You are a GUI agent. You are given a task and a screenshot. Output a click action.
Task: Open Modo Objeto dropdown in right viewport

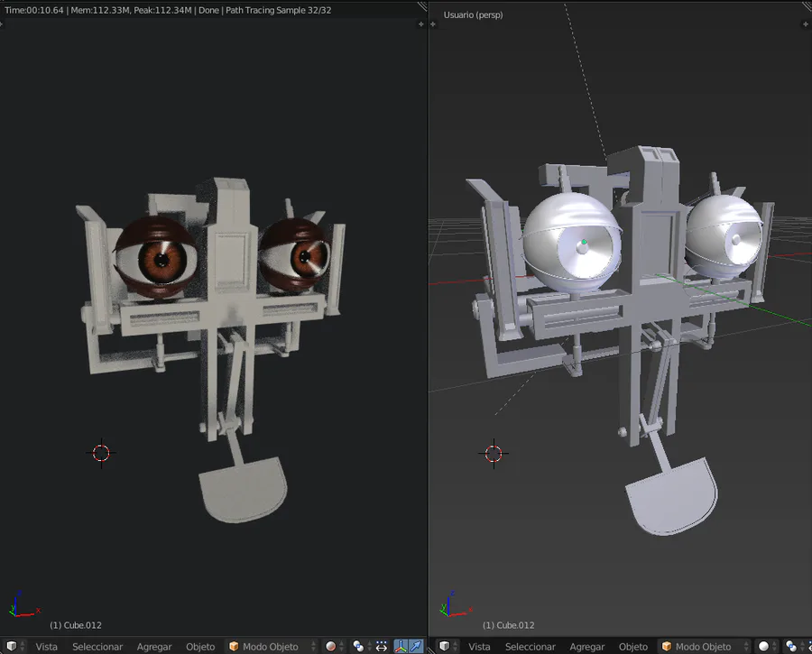click(x=706, y=646)
